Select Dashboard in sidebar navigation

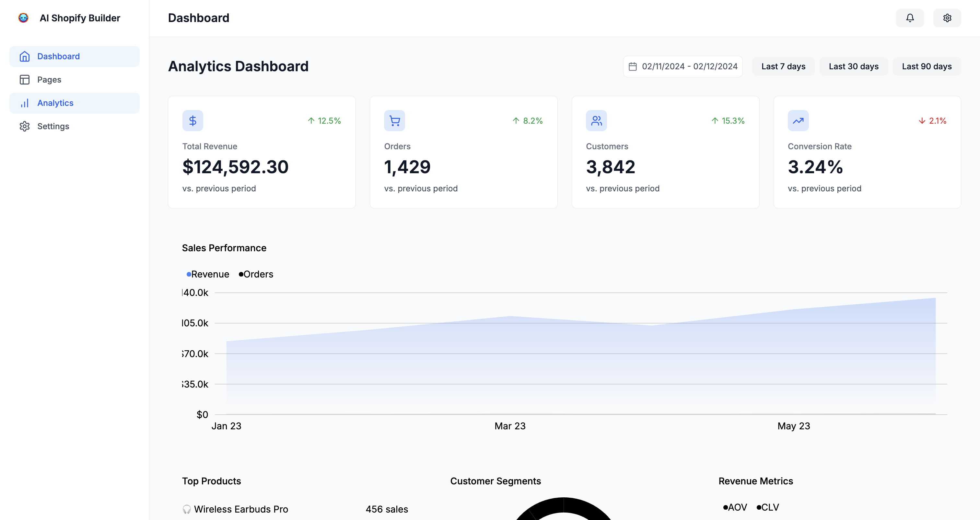(x=58, y=56)
